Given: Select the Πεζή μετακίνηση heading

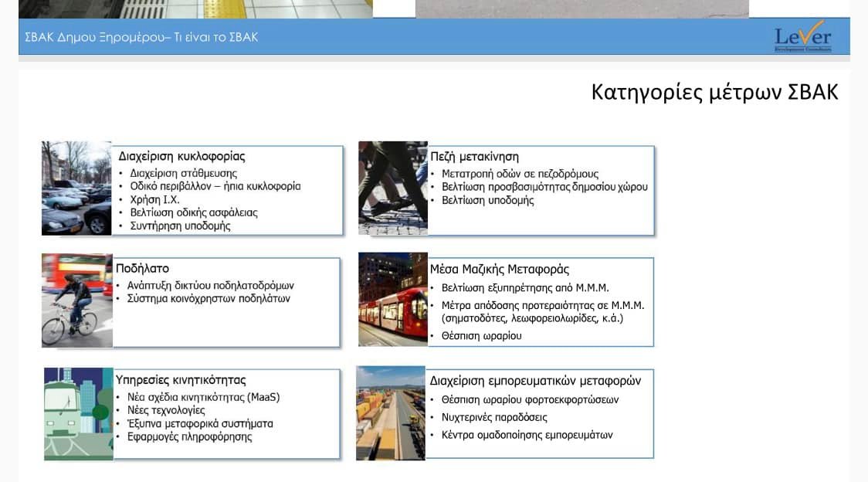Looking at the screenshot, I should pos(474,157).
